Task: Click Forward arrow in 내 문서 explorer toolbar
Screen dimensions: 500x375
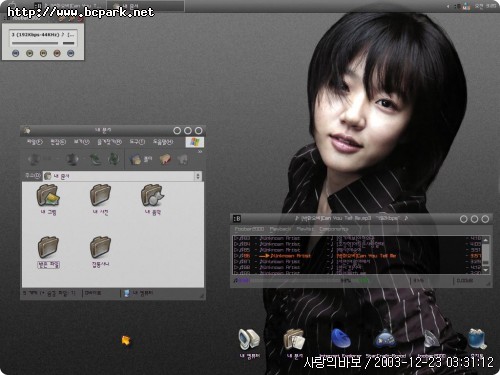Action: pyautogui.click(x=72, y=160)
